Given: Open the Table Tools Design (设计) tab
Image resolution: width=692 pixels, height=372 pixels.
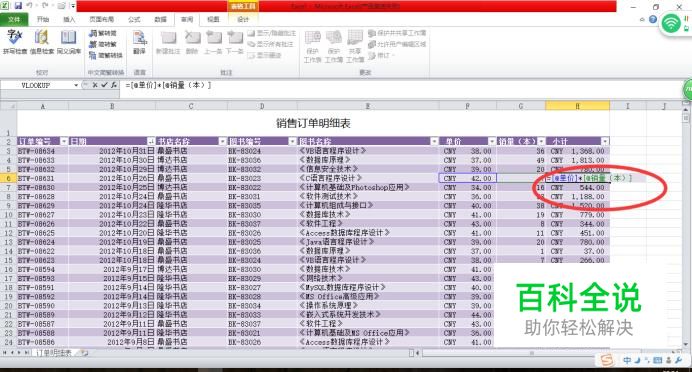Looking at the screenshot, I should click(243, 19).
